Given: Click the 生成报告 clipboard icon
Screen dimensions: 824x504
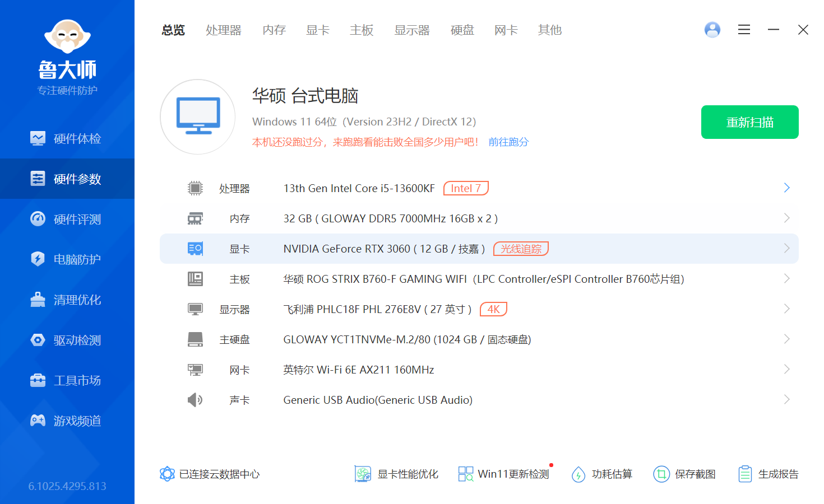Looking at the screenshot, I should (x=745, y=474).
